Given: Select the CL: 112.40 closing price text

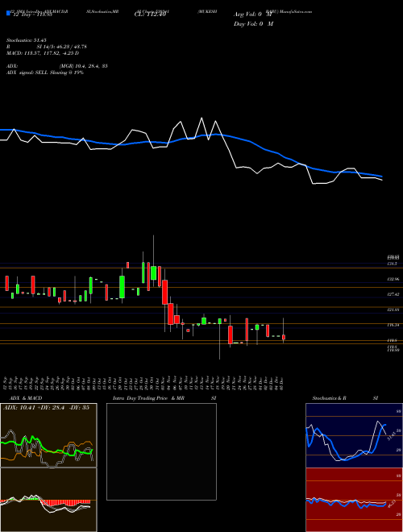Looking at the screenshot, I should click(150, 15).
